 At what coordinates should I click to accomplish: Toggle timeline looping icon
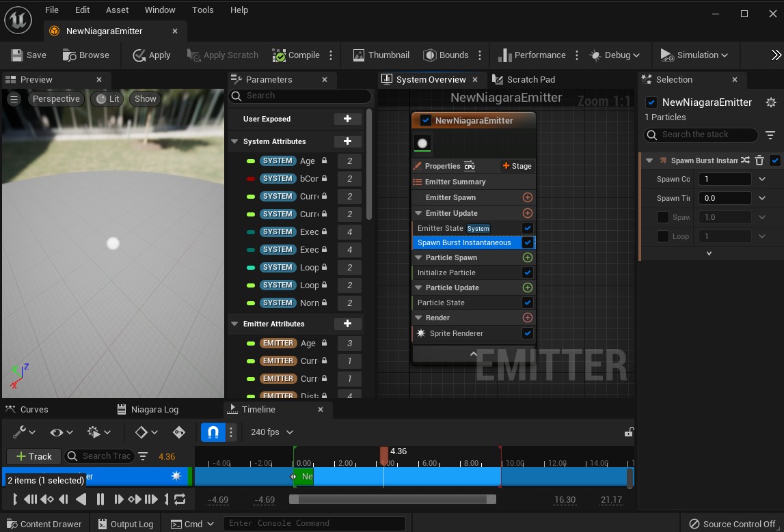click(x=180, y=499)
